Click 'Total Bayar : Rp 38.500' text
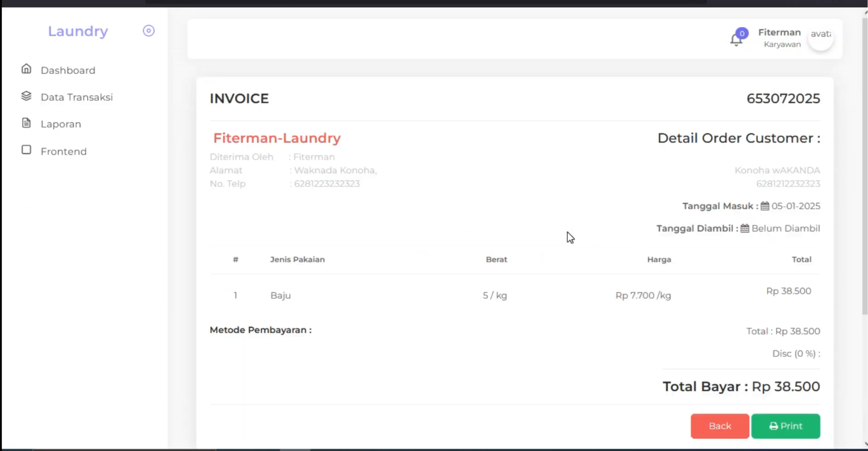 [741, 386]
